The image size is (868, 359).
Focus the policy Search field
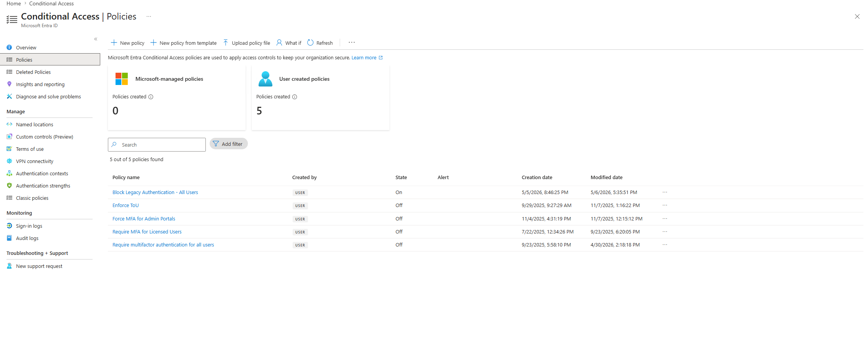point(157,145)
